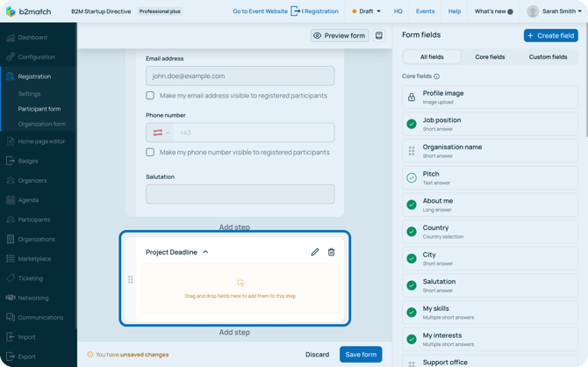Toggle the green check on Job position field
Viewport: 588px width, 367px height.
pos(412,124)
